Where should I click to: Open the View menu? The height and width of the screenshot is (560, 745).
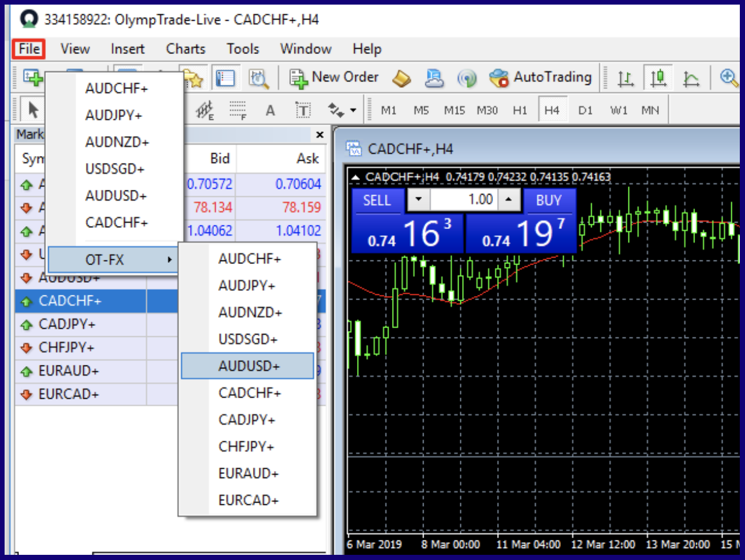pos(75,49)
